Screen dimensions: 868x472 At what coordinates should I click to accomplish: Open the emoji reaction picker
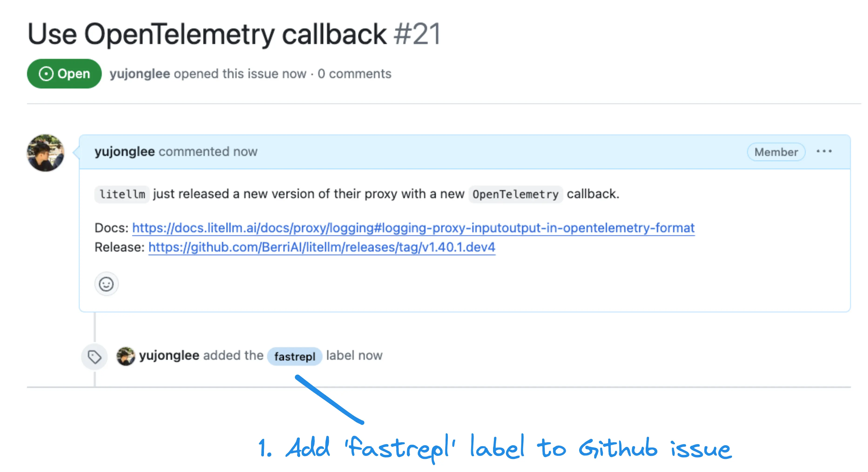(106, 284)
